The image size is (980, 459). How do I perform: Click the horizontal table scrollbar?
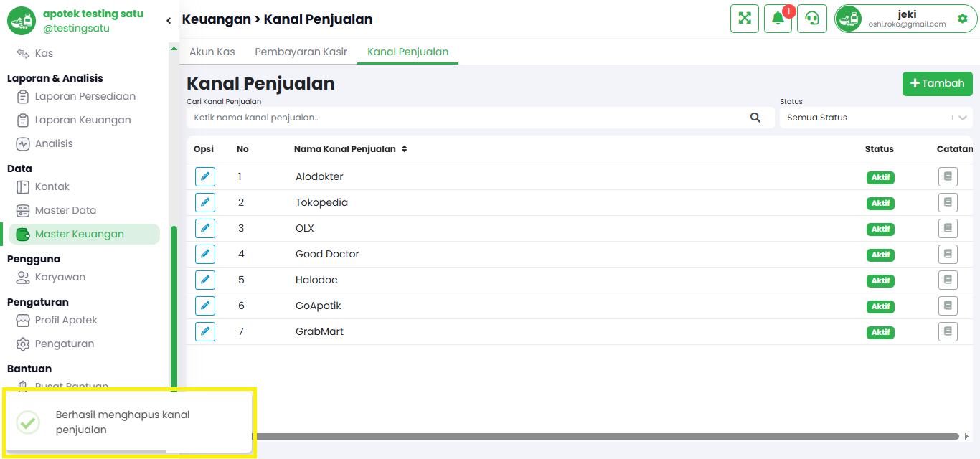click(606, 436)
